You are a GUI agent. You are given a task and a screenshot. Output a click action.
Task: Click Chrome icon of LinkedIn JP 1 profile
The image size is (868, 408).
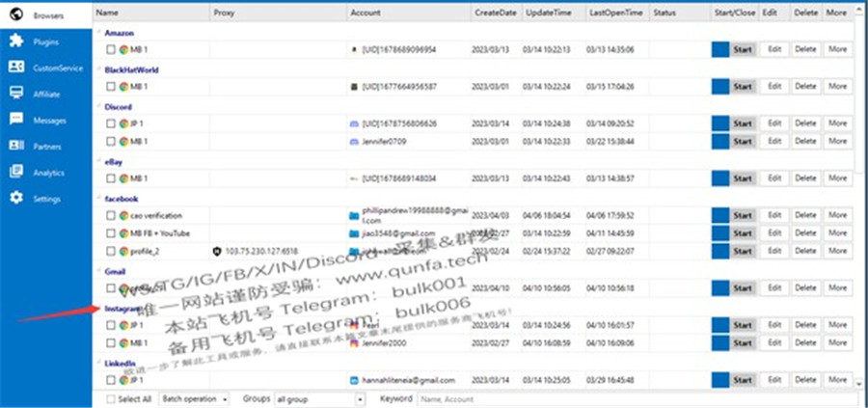(x=123, y=380)
